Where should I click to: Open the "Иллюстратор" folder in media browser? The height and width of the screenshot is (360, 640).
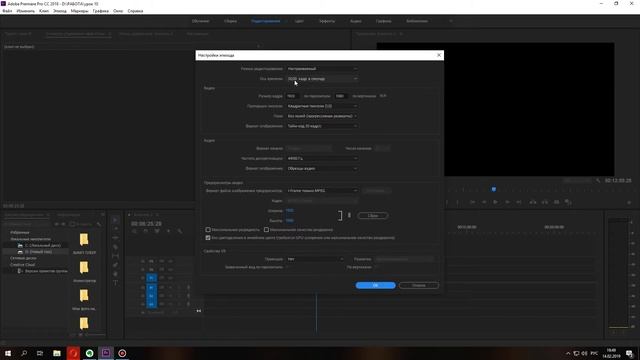coord(84,268)
